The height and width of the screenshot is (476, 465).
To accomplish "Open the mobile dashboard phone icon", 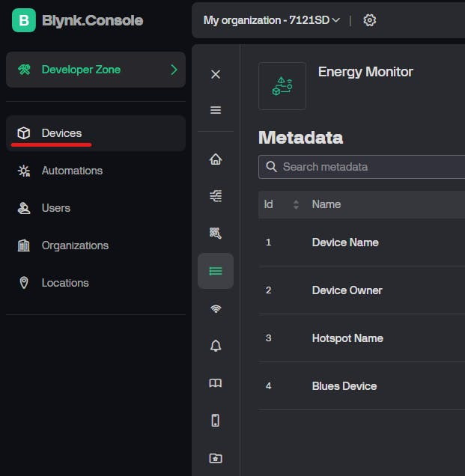I will point(216,421).
